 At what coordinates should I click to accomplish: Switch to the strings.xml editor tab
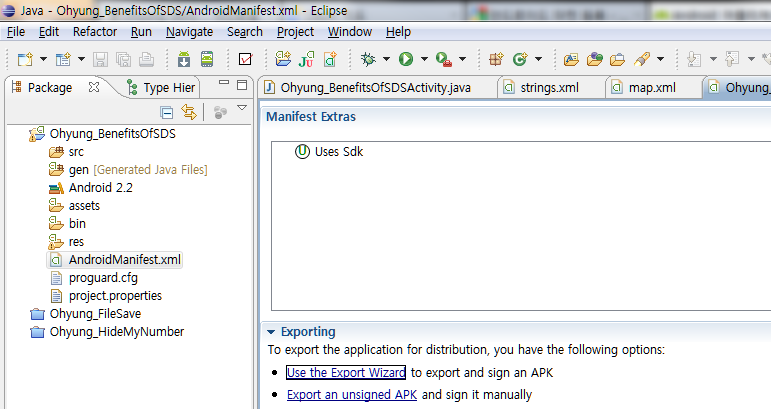coord(549,88)
